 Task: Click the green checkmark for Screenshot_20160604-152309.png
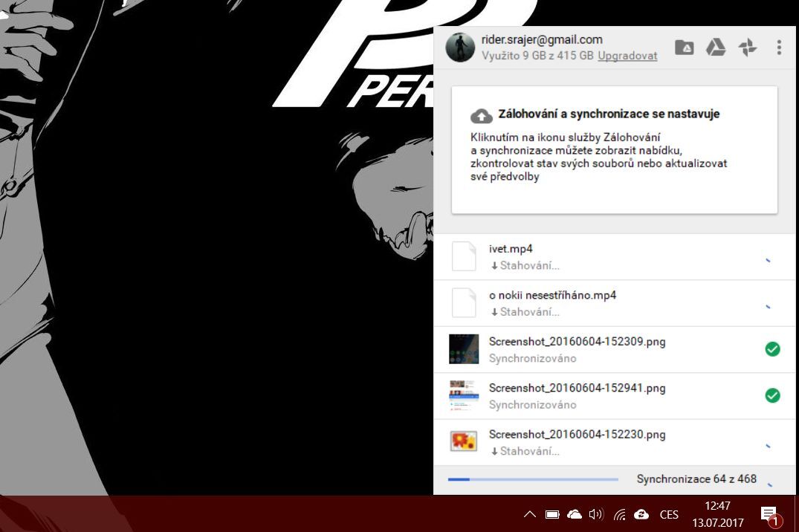coord(772,349)
